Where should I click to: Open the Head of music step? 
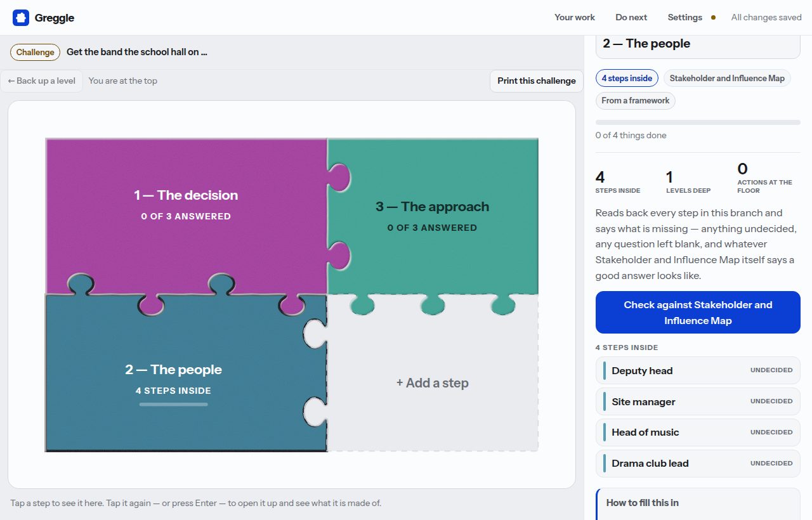click(698, 432)
